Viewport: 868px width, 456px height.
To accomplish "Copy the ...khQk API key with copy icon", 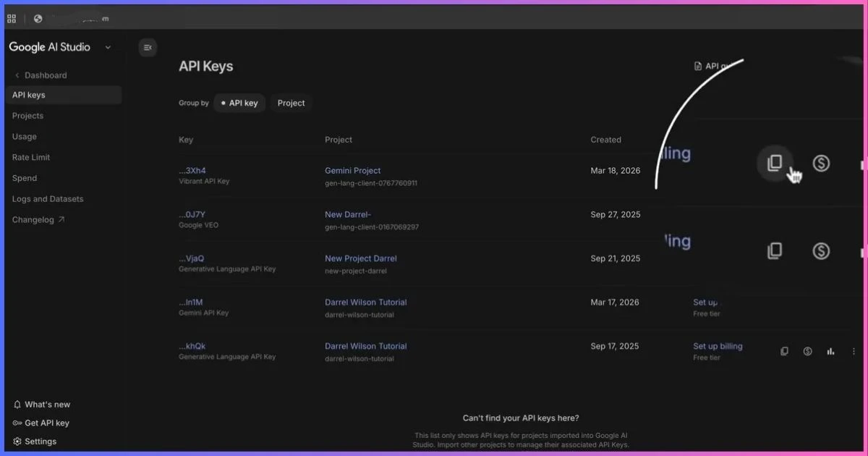I will coord(784,351).
